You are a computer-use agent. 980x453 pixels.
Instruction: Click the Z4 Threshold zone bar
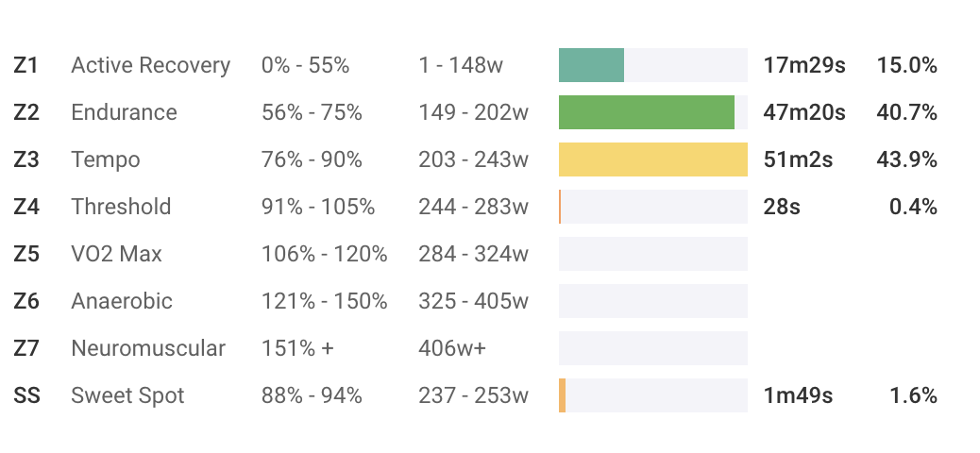coord(653,207)
